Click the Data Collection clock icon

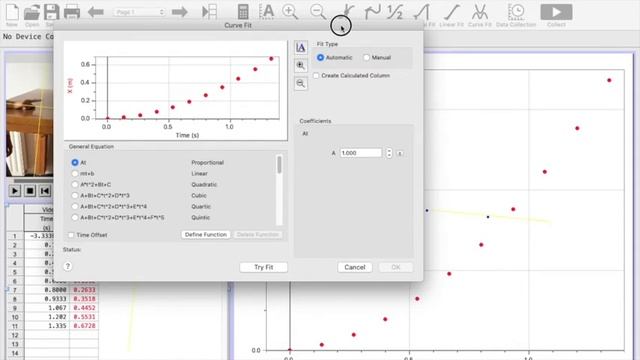click(516, 12)
